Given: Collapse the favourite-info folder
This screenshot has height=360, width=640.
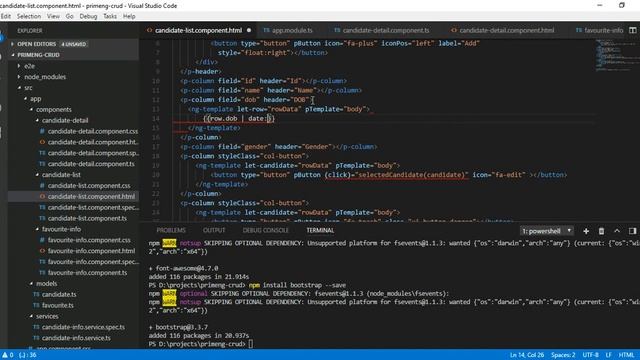Looking at the screenshot, I should coord(61,229).
